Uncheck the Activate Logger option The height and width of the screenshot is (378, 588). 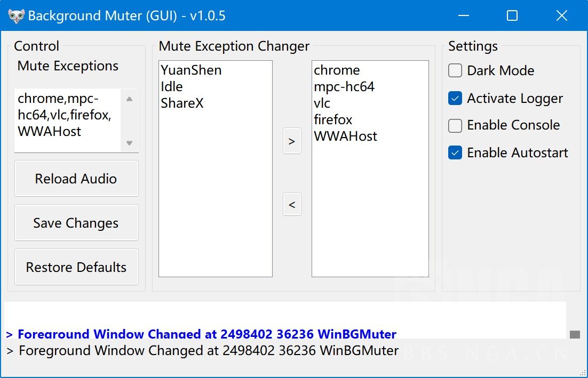tap(455, 99)
